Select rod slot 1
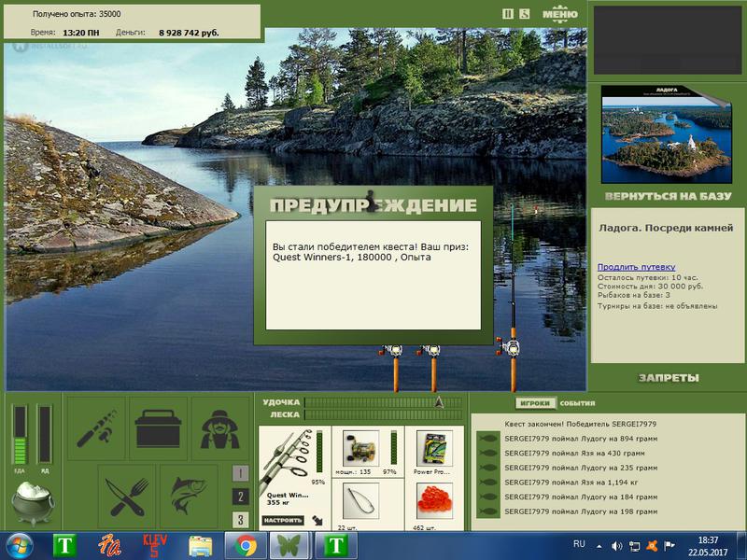The image size is (747, 560). point(240,473)
